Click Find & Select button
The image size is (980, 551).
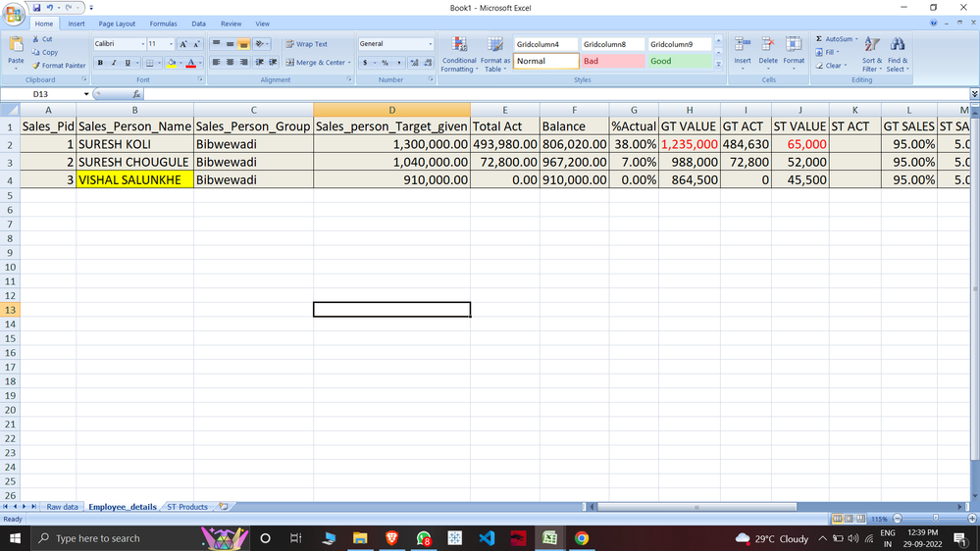(x=898, y=55)
